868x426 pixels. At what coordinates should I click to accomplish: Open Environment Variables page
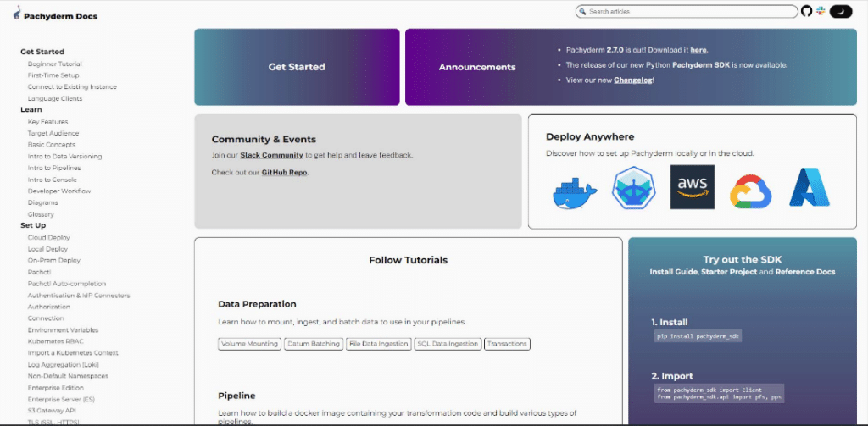click(x=63, y=329)
